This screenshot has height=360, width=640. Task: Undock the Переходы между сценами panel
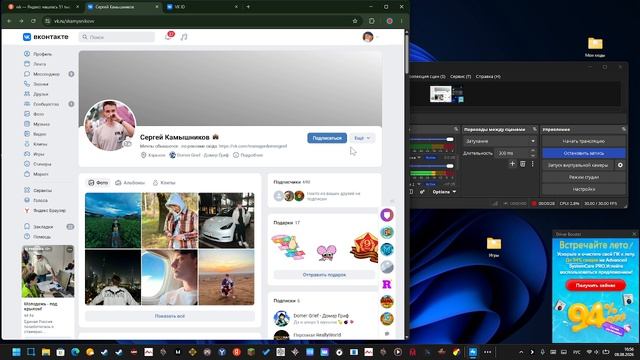(x=534, y=129)
